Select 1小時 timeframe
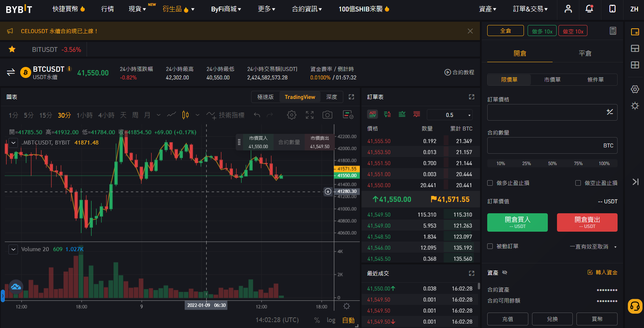 84,115
